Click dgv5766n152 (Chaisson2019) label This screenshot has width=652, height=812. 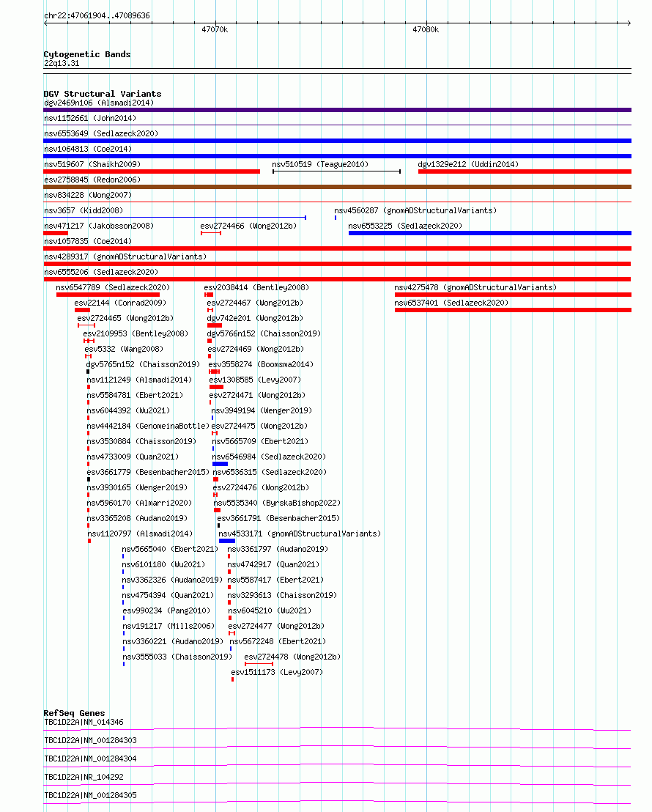[264, 333]
